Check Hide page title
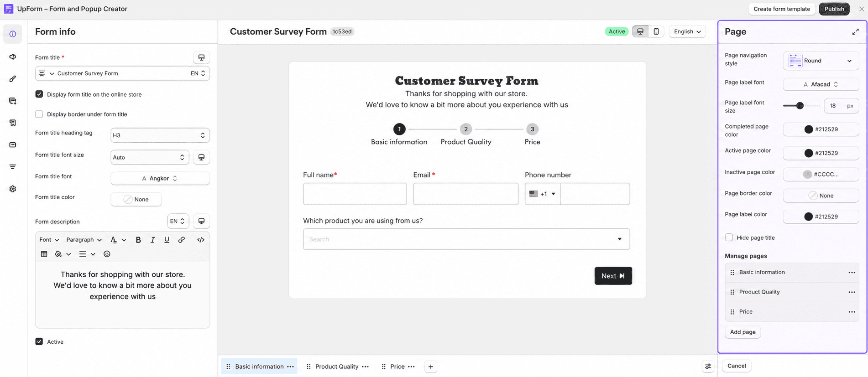This screenshot has height=377, width=868. pos(729,238)
